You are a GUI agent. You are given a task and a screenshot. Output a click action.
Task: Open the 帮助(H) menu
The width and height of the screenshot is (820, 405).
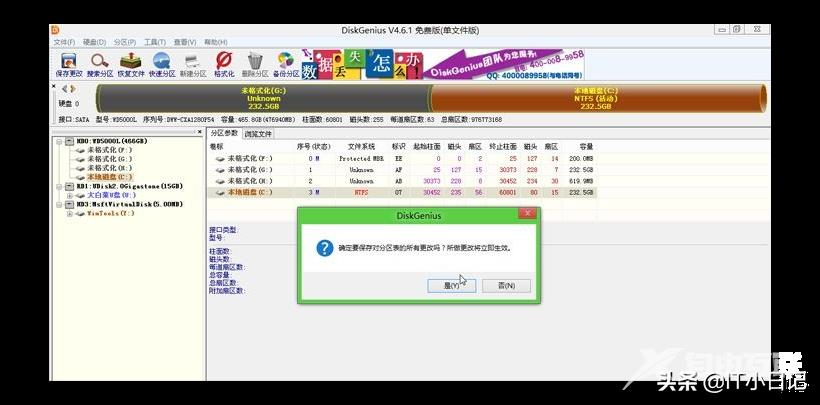click(215, 42)
